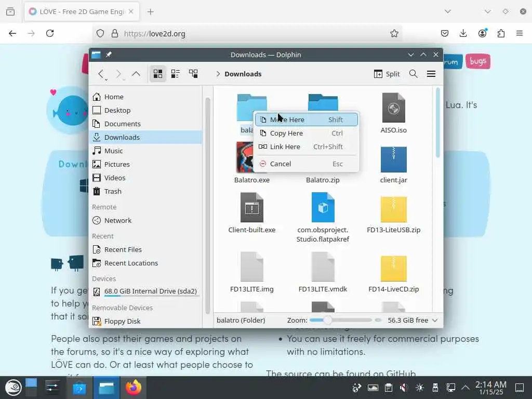
Task: Open the bugs link on LÖVE page
Action: [x=478, y=61]
